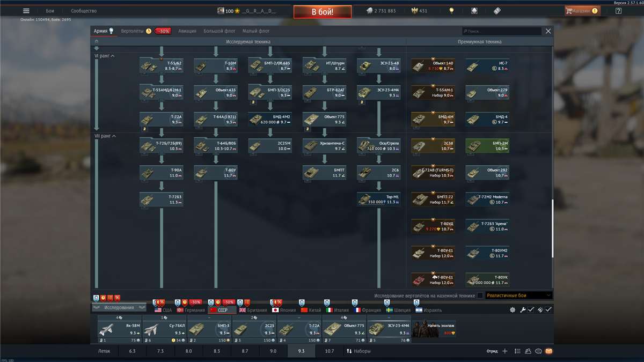Select the Т-80УК premium tank
The image size is (644, 362).
pyautogui.click(x=487, y=280)
